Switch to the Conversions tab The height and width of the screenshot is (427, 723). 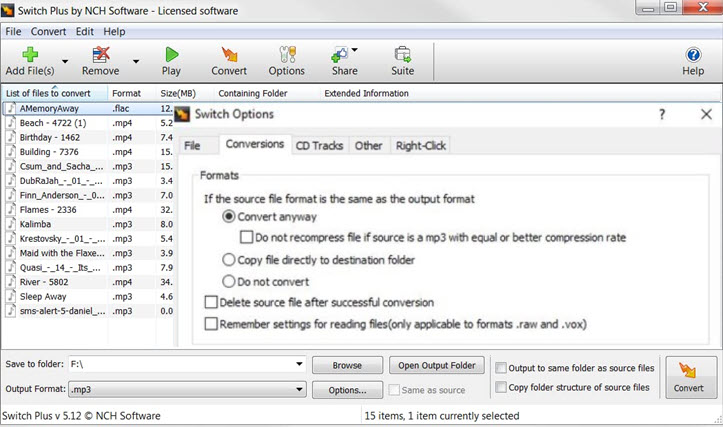pyautogui.click(x=255, y=144)
